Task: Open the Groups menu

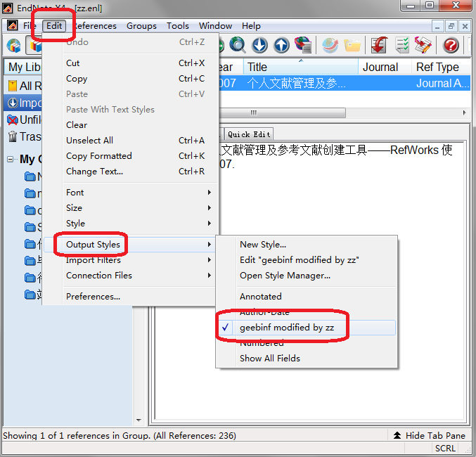Action: tap(141, 26)
